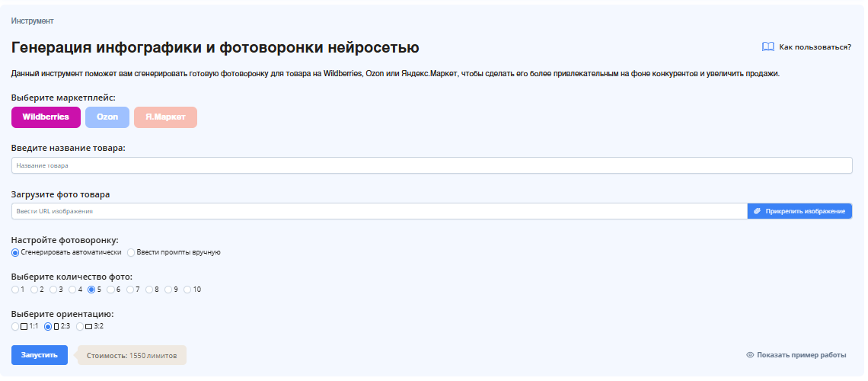868x381 pixels.
Task: Focus the 'Название товара' input field
Action: pyautogui.click(x=432, y=165)
